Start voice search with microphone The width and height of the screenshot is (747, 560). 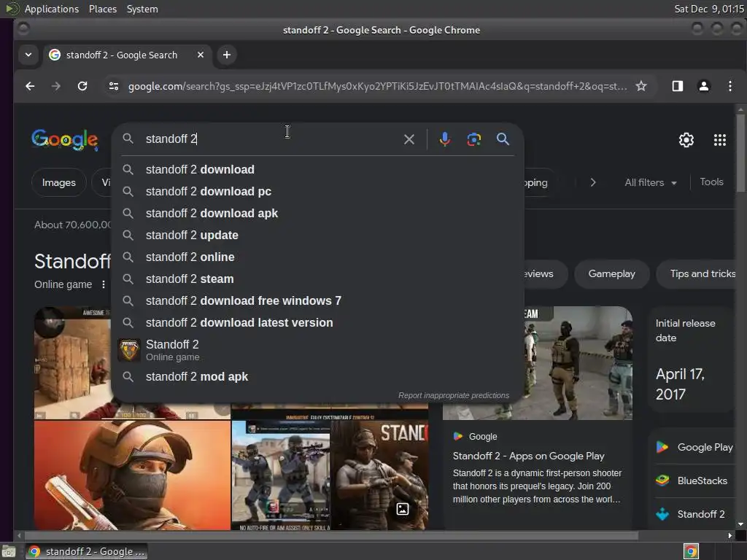444,139
